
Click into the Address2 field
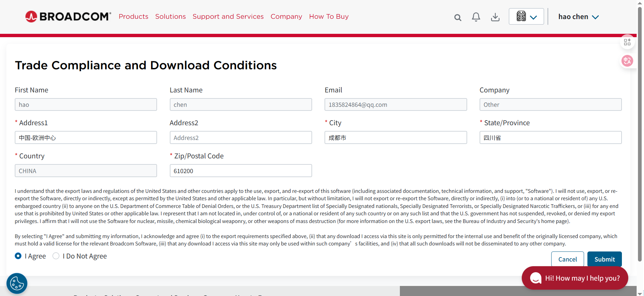tap(241, 138)
